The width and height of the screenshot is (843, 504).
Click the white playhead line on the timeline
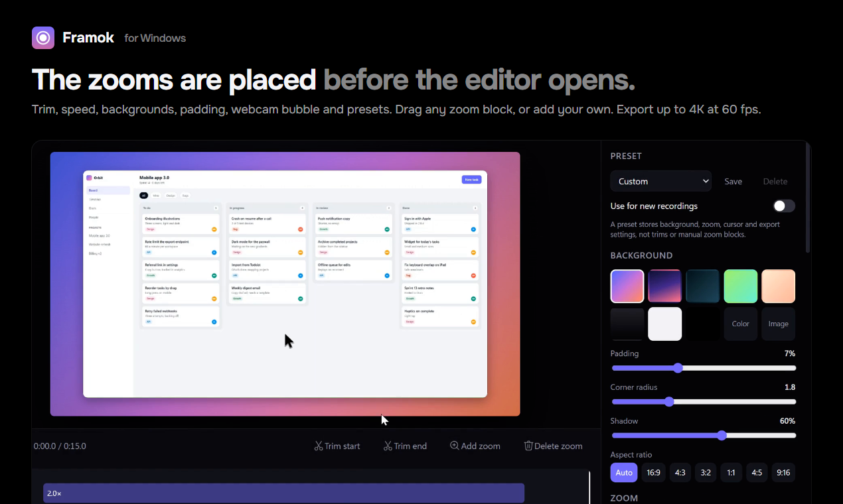click(589, 487)
